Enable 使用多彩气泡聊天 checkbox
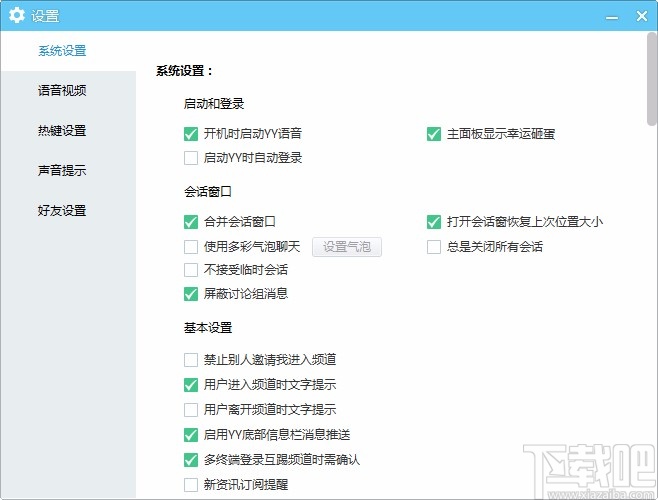 tap(191, 246)
